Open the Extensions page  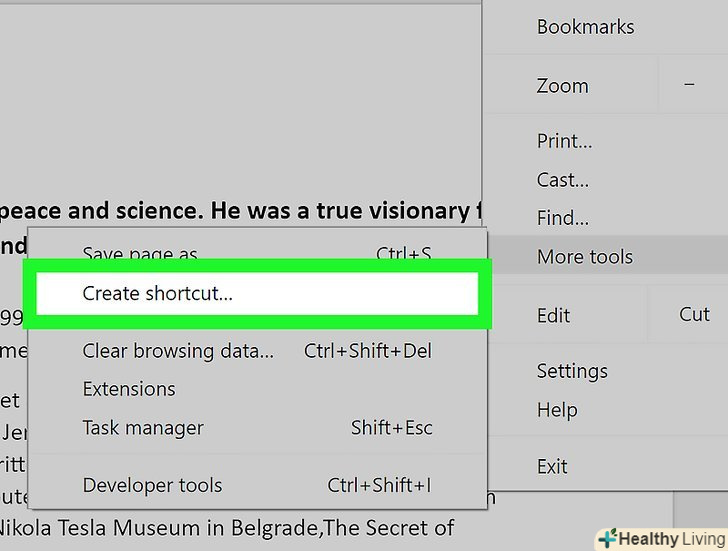[129, 389]
